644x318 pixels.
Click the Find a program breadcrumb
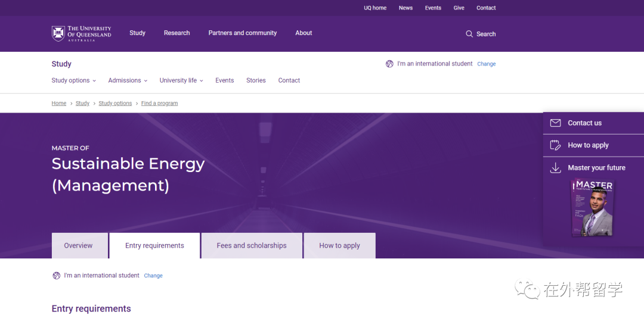(x=159, y=104)
